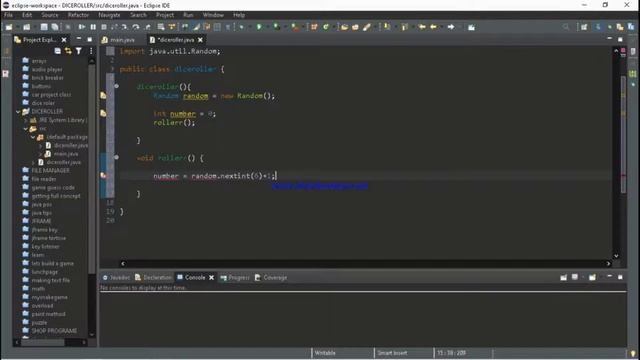The height and width of the screenshot is (360, 640).
Task: Click the New file toolbar icon
Action: pyautogui.click(x=9, y=27)
